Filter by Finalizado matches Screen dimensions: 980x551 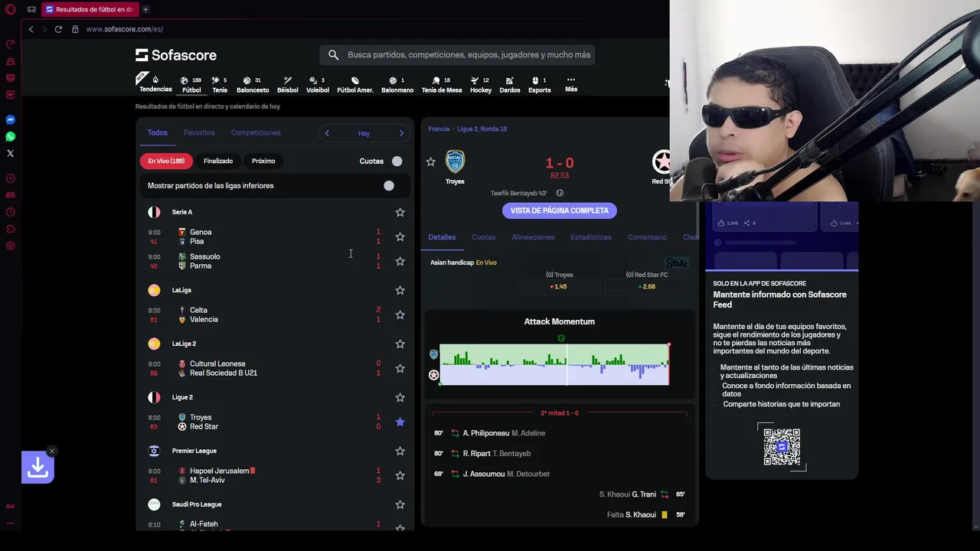(x=218, y=161)
